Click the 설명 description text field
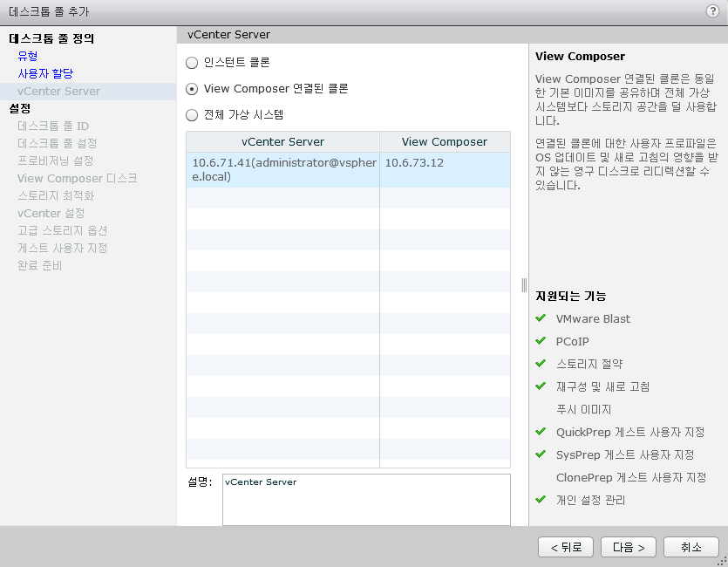 pyautogui.click(x=366, y=500)
